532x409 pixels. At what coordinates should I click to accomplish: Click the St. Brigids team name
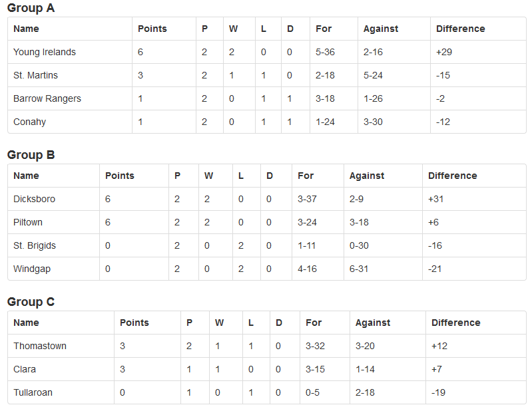tap(35, 245)
